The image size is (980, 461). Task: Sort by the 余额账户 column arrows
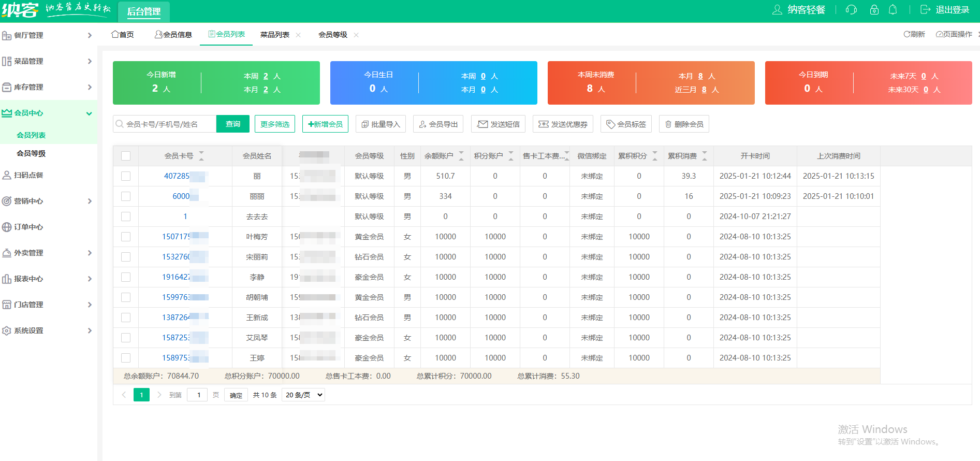461,156
